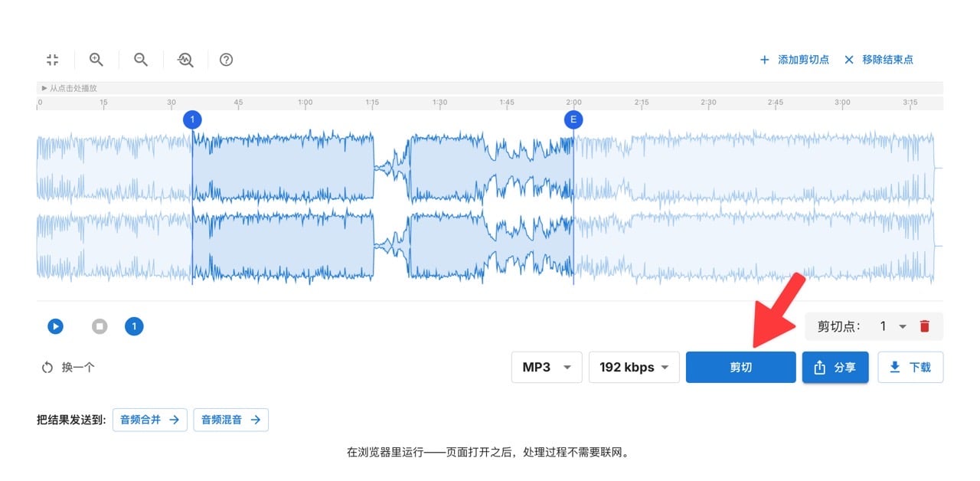Image resolution: width=980 pixels, height=481 pixels.
Task: Click the 2:30 mark on timeline ruler
Action: (x=708, y=102)
